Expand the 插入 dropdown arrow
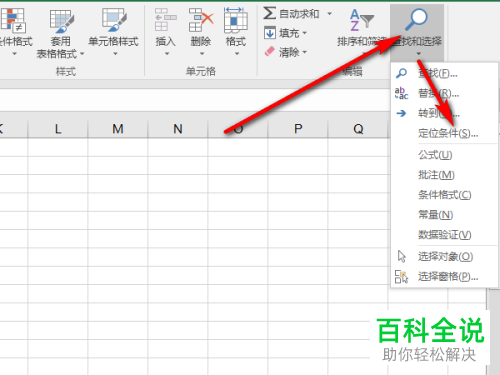 pyautogui.click(x=167, y=54)
